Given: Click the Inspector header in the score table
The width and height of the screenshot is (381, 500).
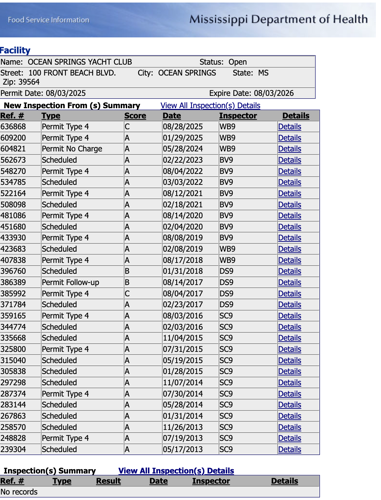Looking at the screenshot, I should click(238, 116).
